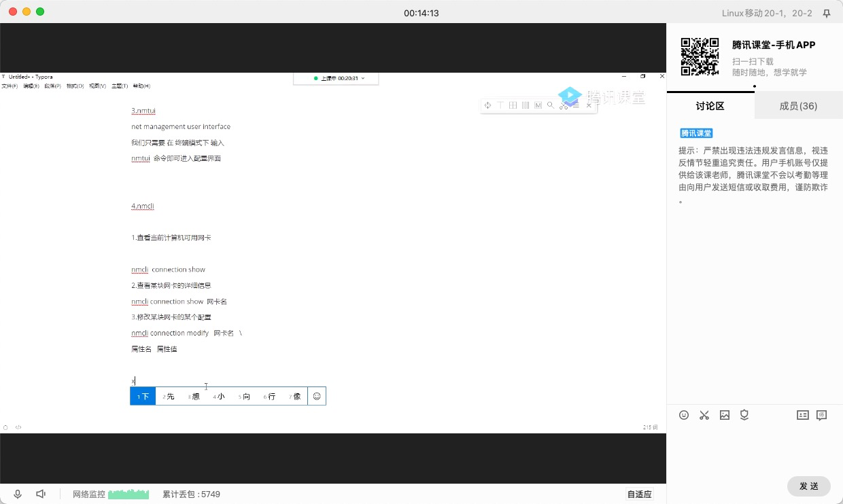
Task: Click the word count 215 词 in Typora
Action: [x=651, y=427]
